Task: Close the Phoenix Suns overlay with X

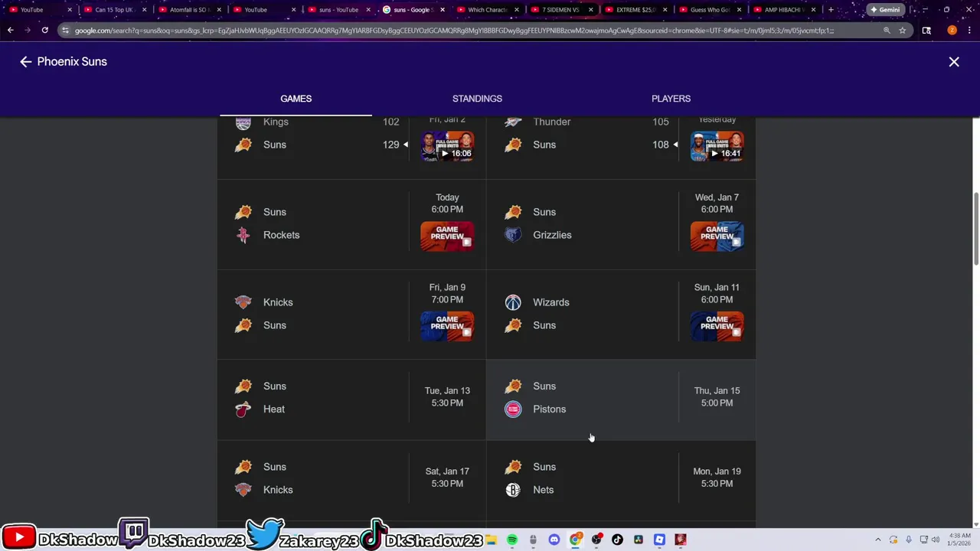Action: click(954, 62)
